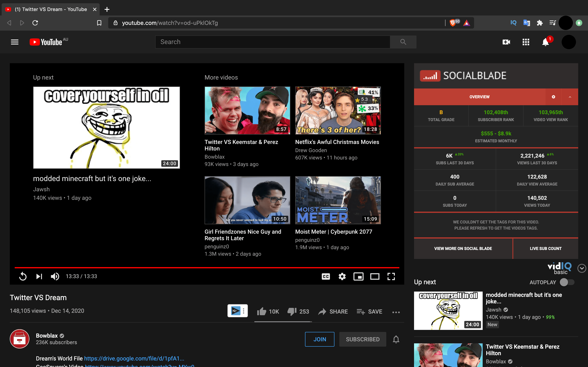Screen dimensions: 588x367
Task: Disable the Autoplay switch
Action: pyautogui.click(x=567, y=282)
